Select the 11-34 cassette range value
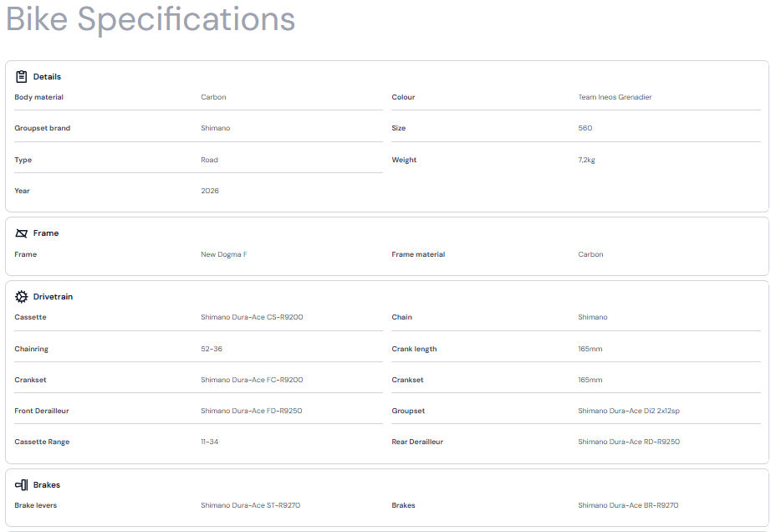The image size is (771, 532). click(209, 442)
